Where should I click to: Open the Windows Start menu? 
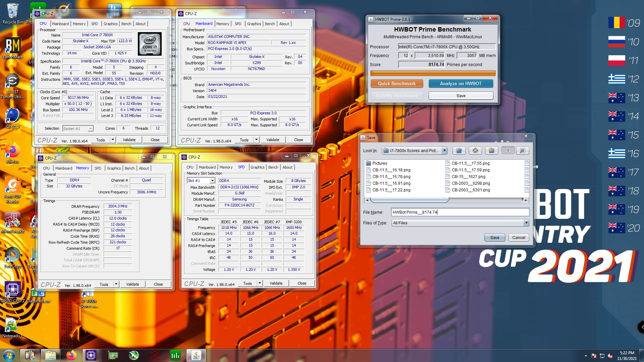[9, 355]
